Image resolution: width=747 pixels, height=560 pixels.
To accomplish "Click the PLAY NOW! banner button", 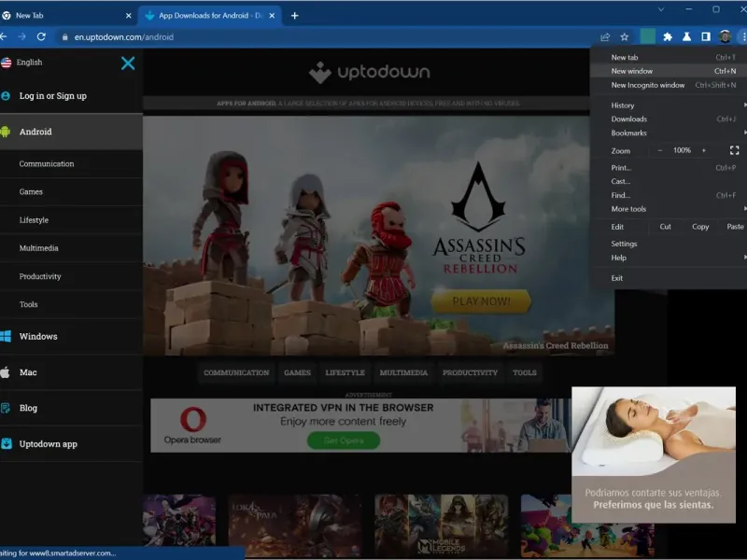I will click(481, 301).
